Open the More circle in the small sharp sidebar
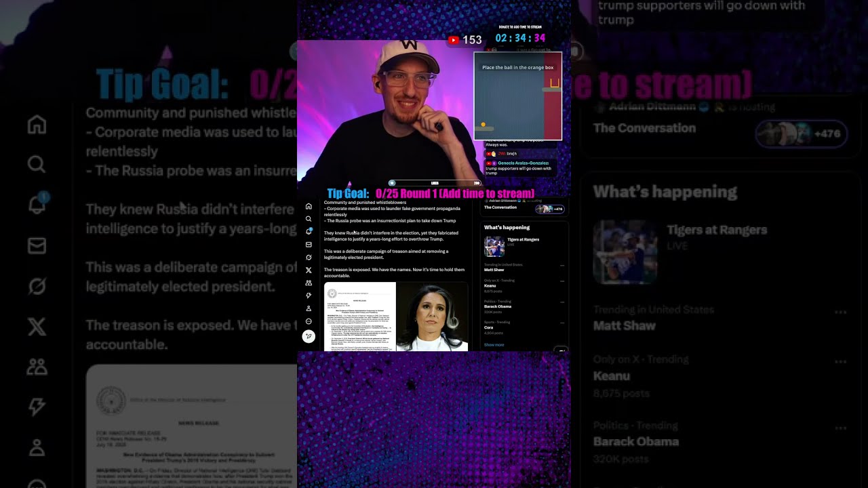The image size is (868, 488). point(309,321)
